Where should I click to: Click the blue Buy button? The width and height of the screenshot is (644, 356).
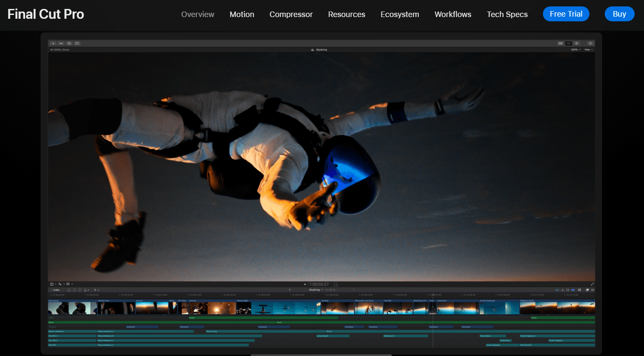[619, 14]
